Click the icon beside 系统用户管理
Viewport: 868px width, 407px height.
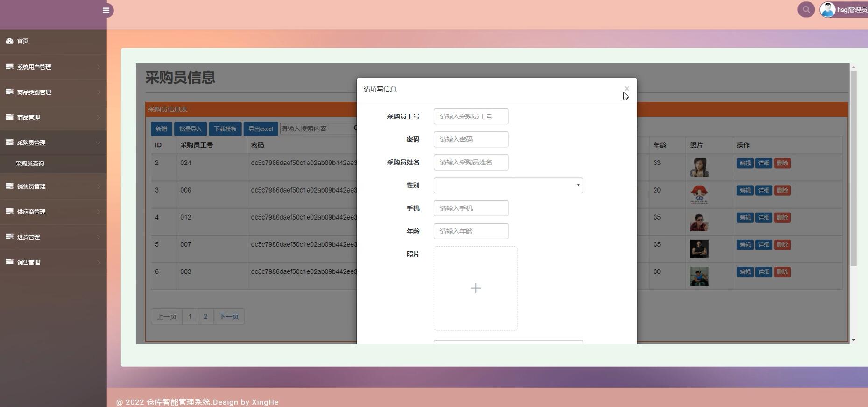click(9, 66)
